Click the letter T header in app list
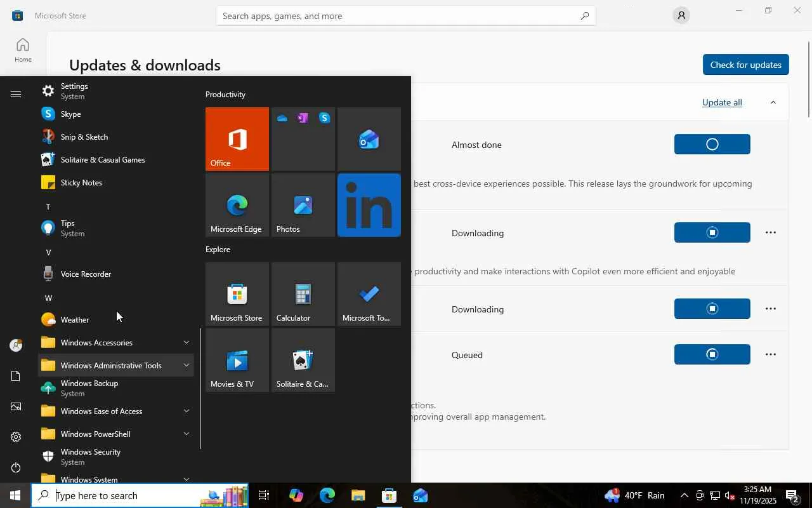Image resolution: width=812 pixels, height=508 pixels. tap(48, 206)
